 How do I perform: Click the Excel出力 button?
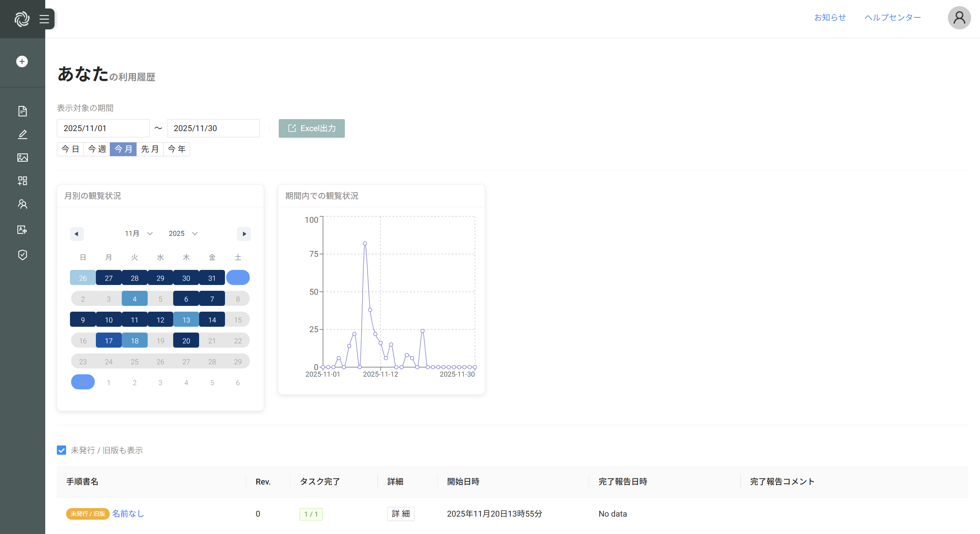pyautogui.click(x=312, y=128)
